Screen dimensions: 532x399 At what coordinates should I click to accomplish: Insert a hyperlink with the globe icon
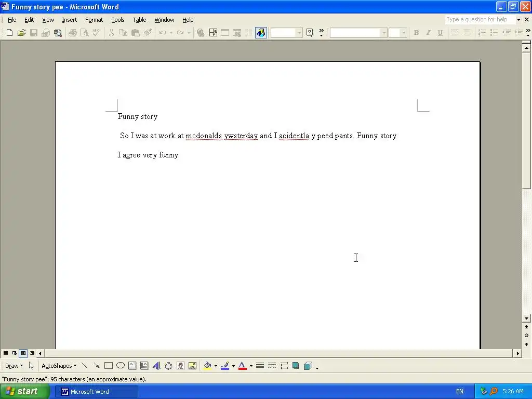click(x=201, y=33)
